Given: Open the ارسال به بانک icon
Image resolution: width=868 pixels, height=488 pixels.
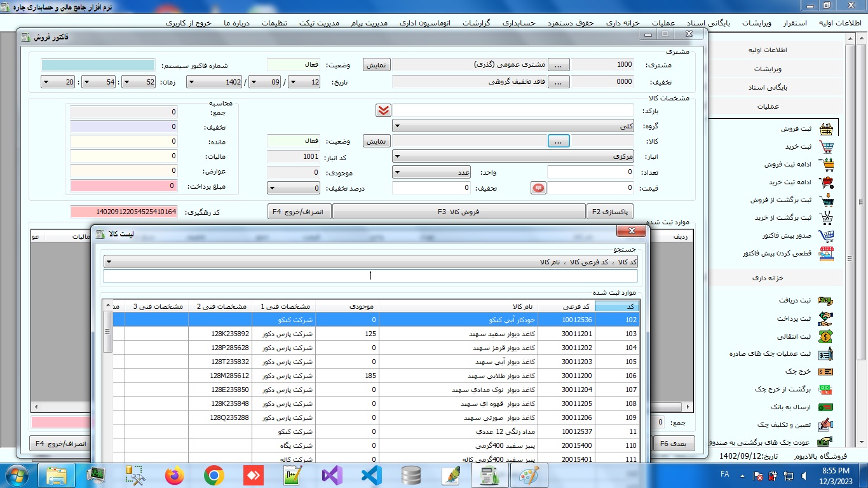Looking at the screenshot, I should [825, 407].
